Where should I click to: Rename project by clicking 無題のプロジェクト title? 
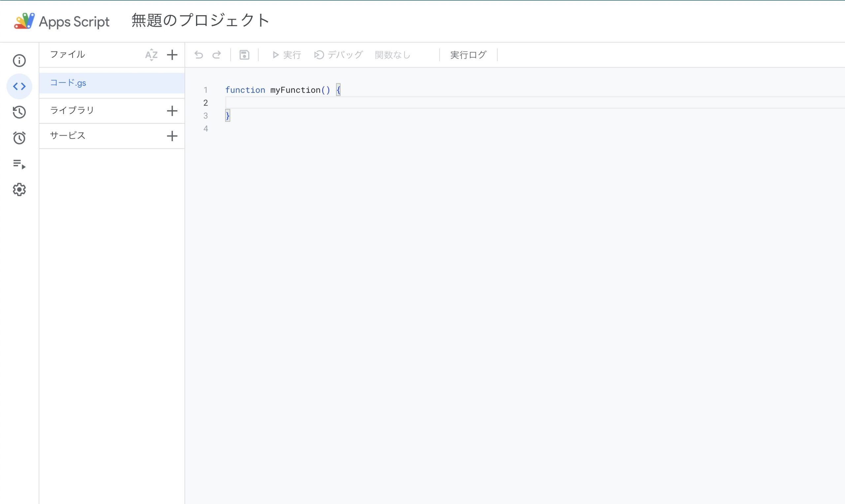point(200,21)
